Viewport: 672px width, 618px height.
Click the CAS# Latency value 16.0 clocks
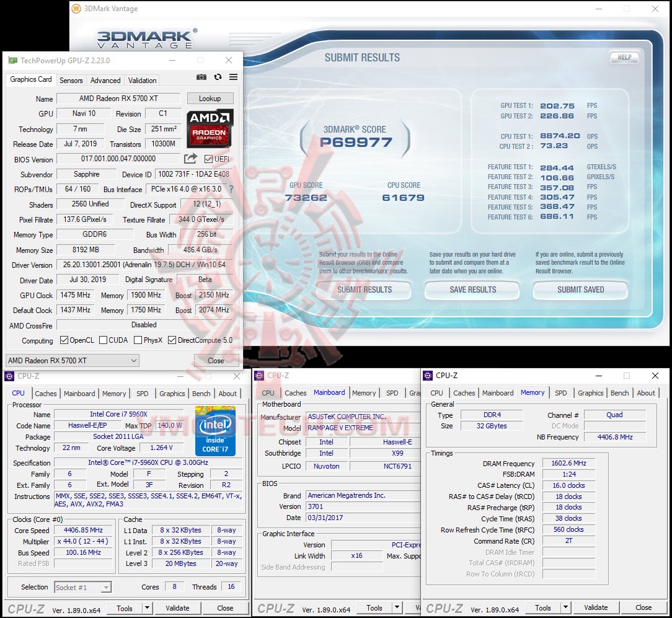pos(568,485)
